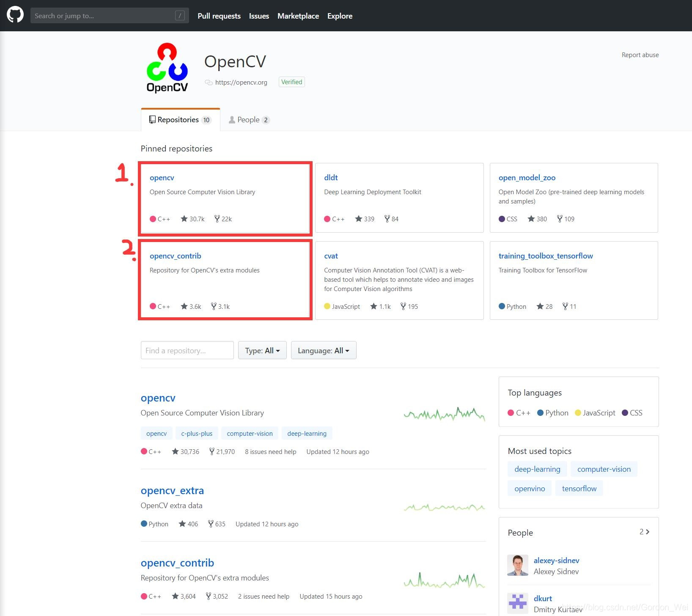Open the Language: All filter dropdown

tap(323, 350)
